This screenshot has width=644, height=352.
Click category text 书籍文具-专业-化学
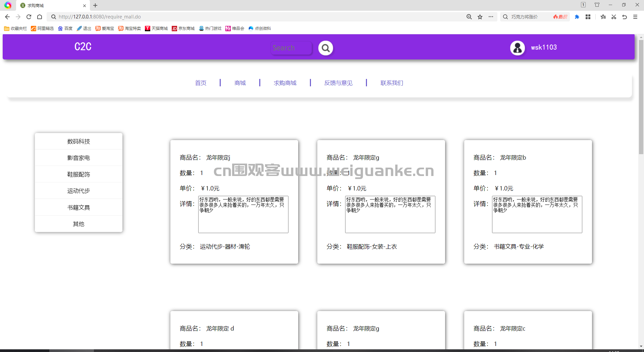[519, 247]
